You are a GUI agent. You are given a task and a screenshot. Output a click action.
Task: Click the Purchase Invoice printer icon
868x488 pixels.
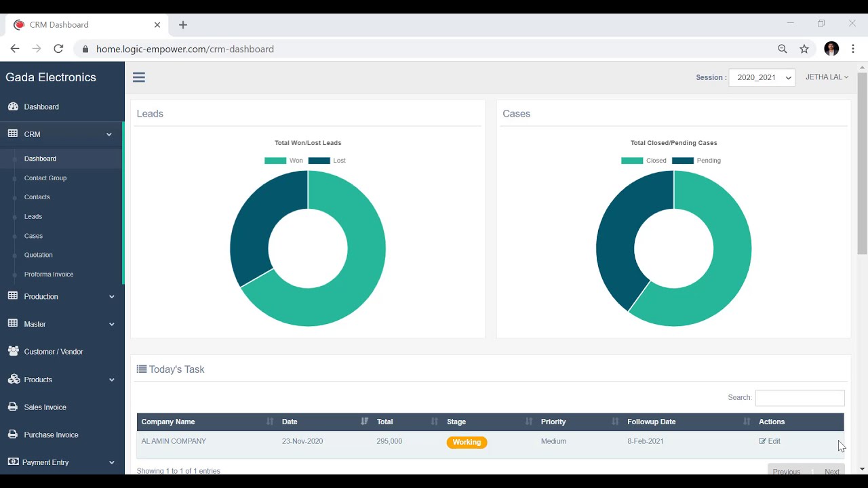click(13, 434)
